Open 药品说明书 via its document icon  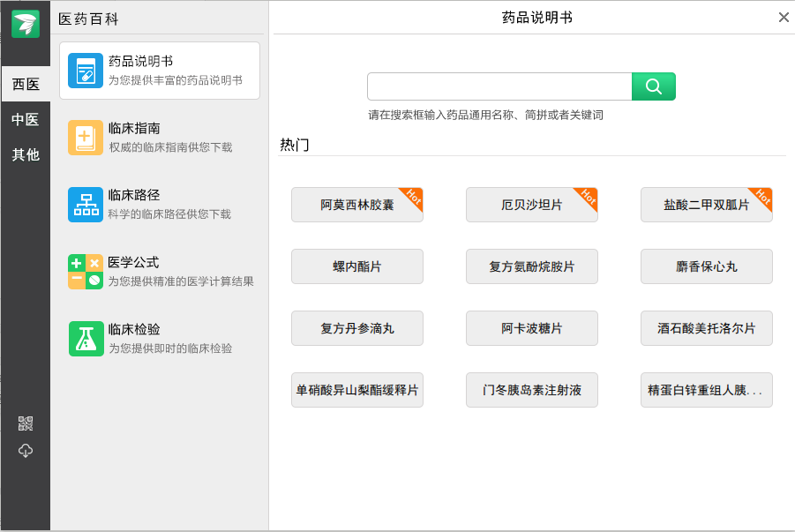84,71
